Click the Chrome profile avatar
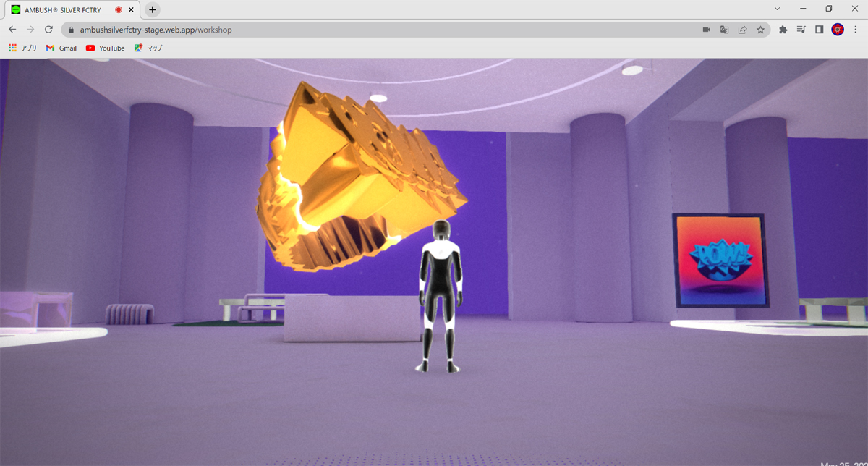Screen dimensions: 868x466 838,30
